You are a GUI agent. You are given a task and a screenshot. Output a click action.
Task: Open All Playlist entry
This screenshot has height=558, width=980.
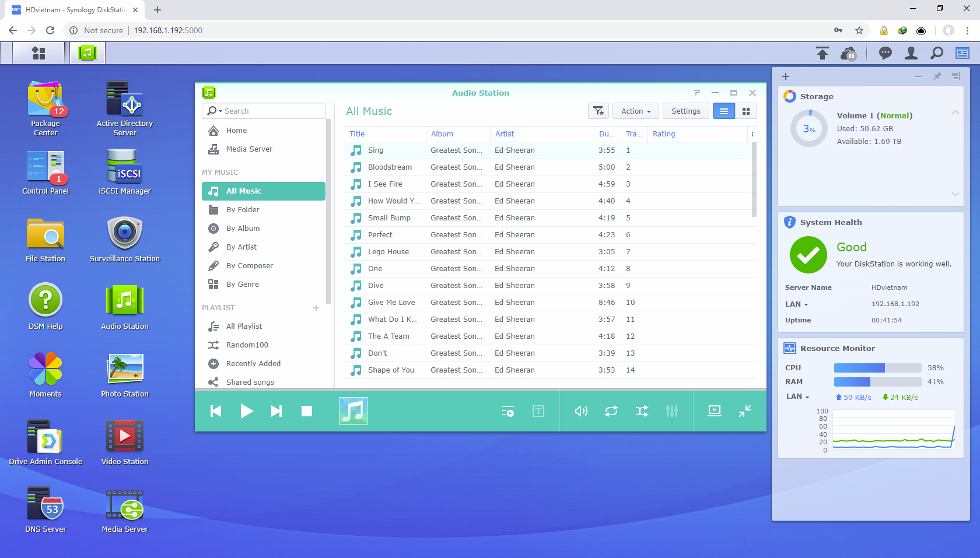264,327
